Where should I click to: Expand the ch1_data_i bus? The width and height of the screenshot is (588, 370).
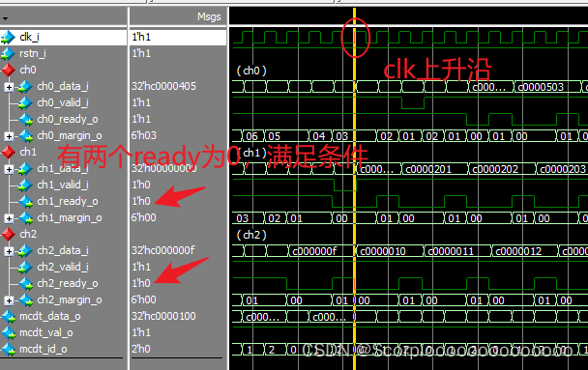click(x=9, y=169)
